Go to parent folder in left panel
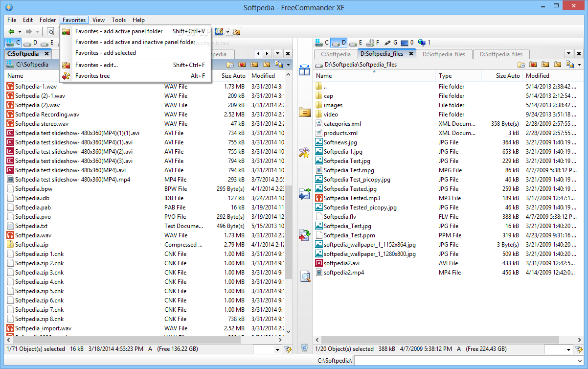The height and width of the screenshot is (369, 588). tap(254, 65)
